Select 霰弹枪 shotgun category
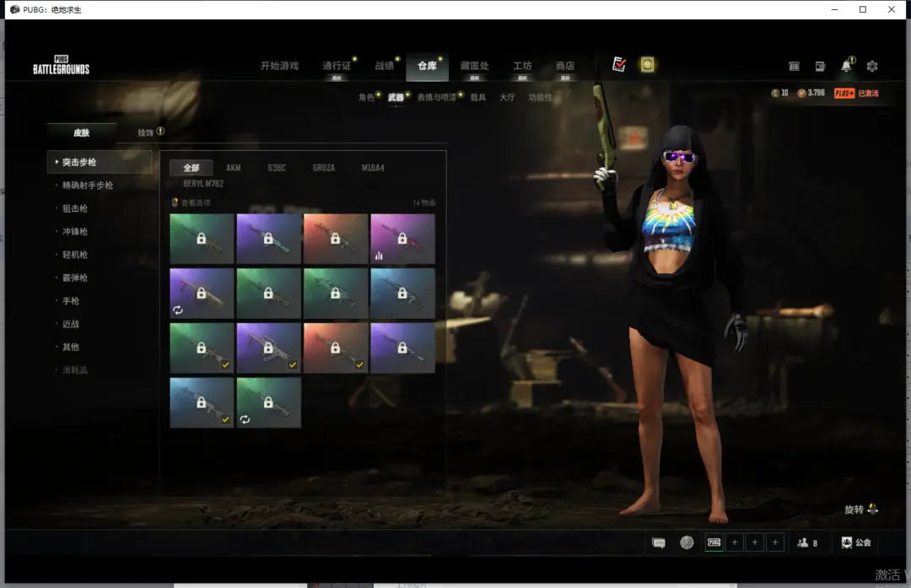The width and height of the screenshot is (911, 588). coord(75,278)
